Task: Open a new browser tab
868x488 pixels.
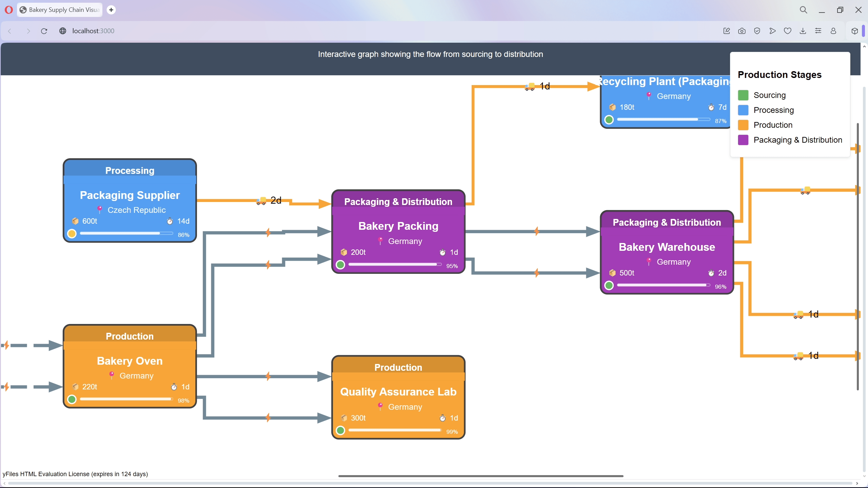Action: point(111,10)
